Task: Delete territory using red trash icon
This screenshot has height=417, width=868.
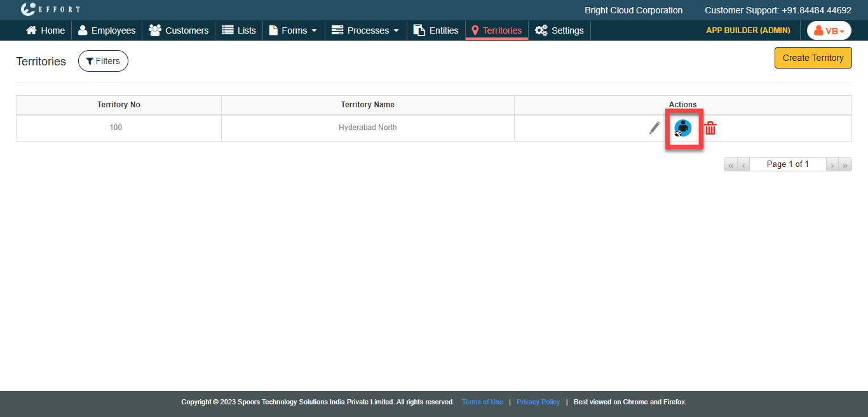Action: click(x=710, y=128)
